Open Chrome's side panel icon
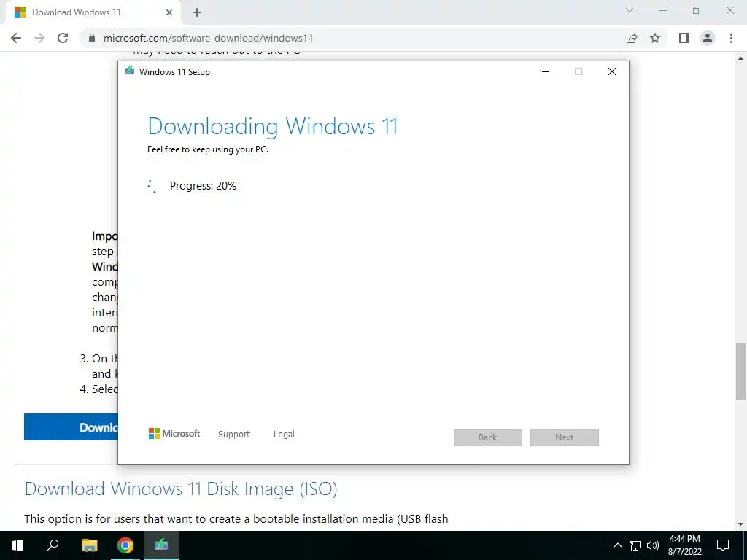 684,38
